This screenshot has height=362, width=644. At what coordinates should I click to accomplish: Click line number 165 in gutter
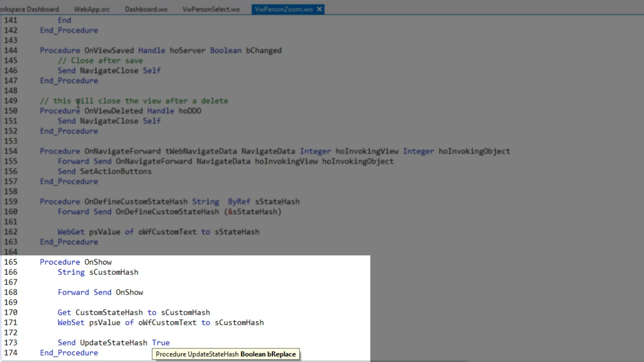pos(11,262)
